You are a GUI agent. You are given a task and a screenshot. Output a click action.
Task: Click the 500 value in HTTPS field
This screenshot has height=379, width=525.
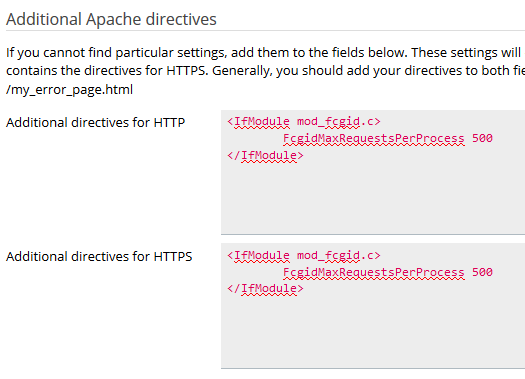coord(482,272)
